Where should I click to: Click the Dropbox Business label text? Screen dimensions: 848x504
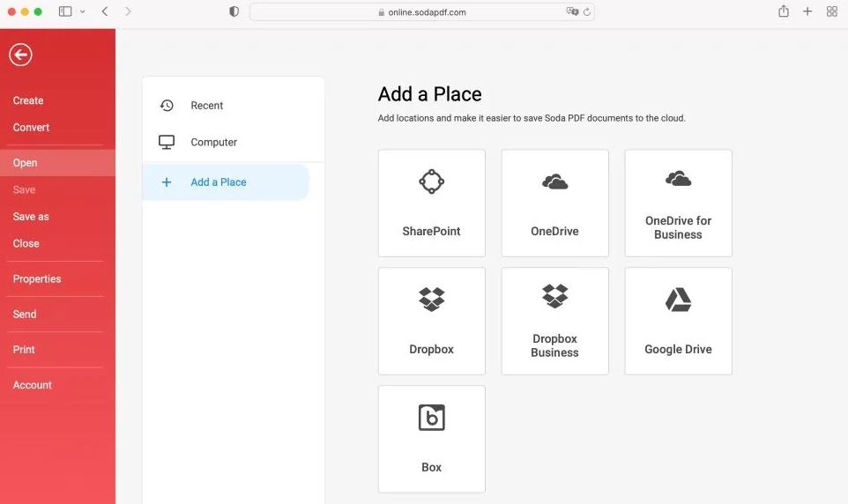(554, 345)
